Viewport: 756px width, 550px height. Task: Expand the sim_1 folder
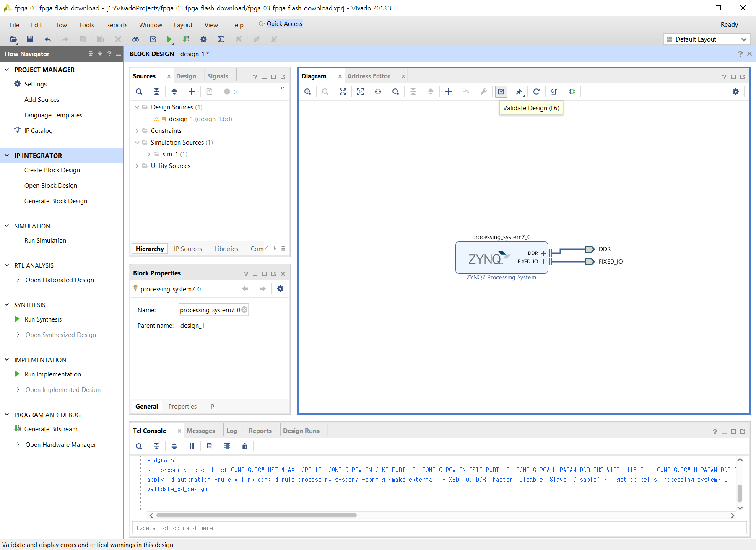tap(148, 154)
